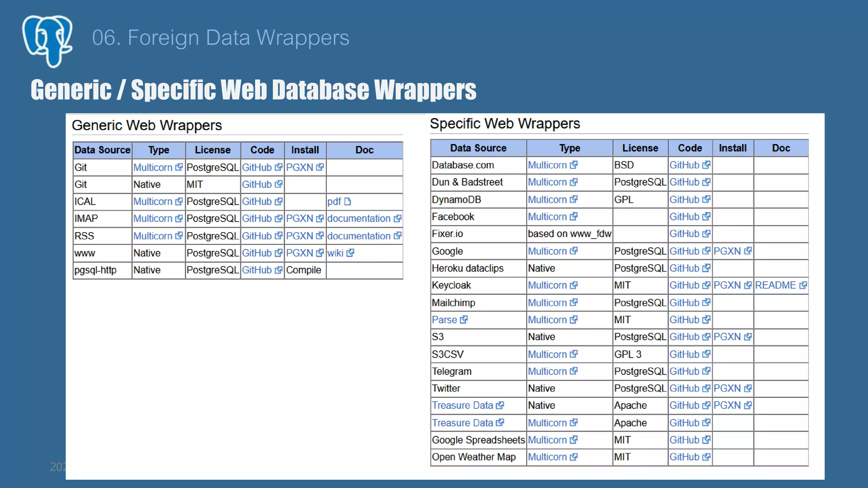Select the Data Source header in Generic table
This screenshot has width=868, height=488.
pyautogui.click(x=102, y=150)
